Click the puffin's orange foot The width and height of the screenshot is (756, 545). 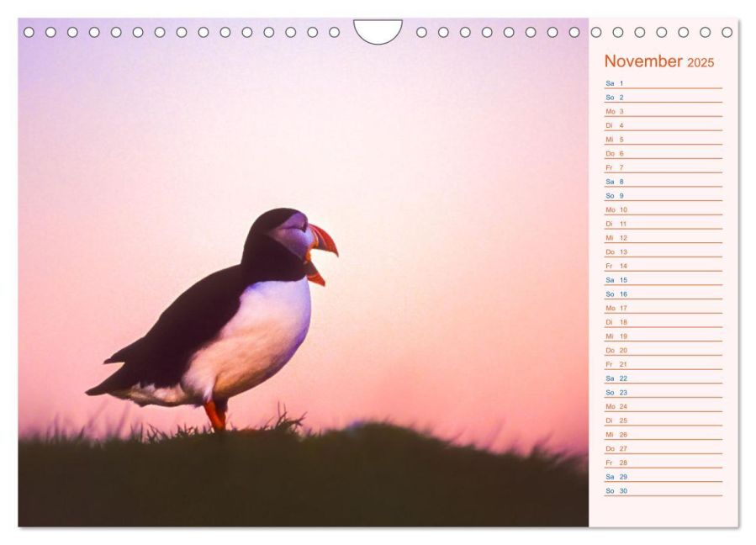click(215, 417)
